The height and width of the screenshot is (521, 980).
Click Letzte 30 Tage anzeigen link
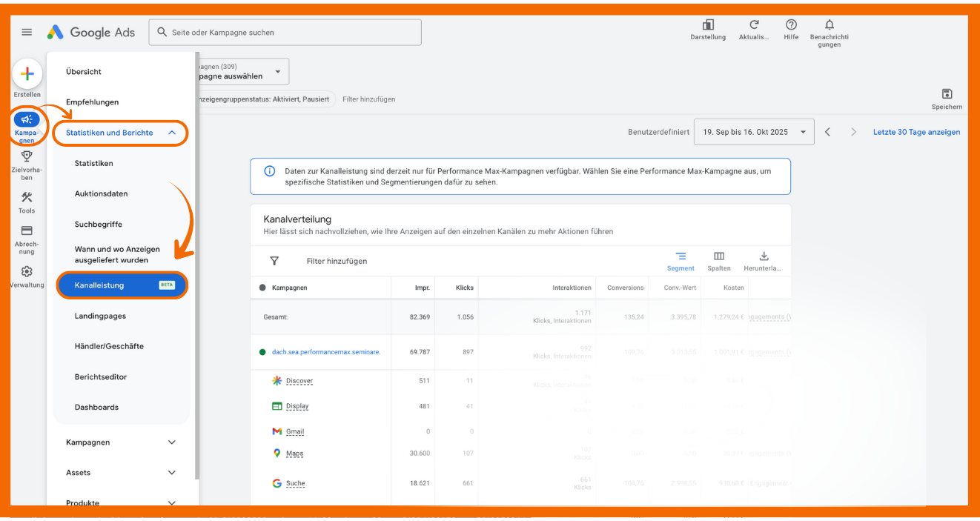tap(916, 132)
